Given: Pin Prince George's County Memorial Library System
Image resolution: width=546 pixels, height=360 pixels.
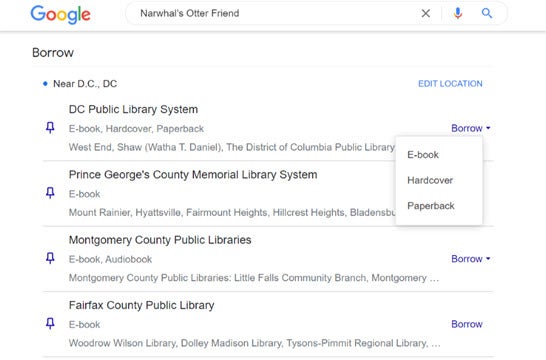Looking at the screenshot, I should click(50, 193).
